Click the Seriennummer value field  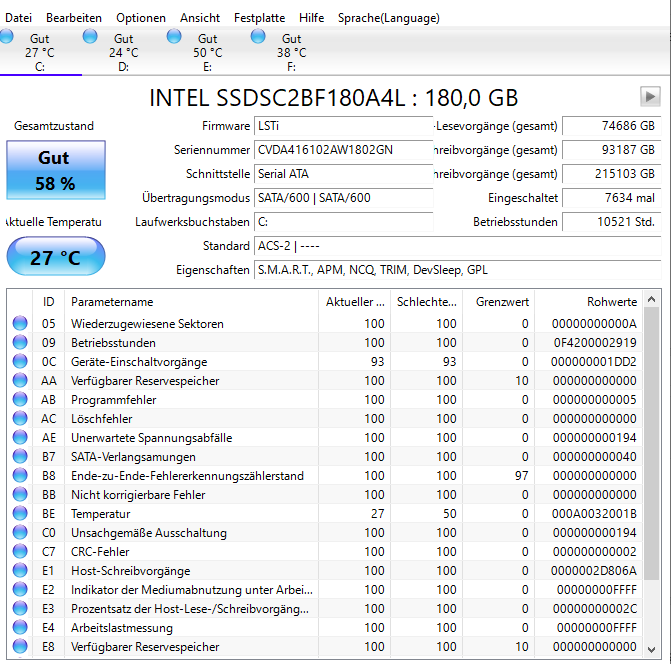343,150
